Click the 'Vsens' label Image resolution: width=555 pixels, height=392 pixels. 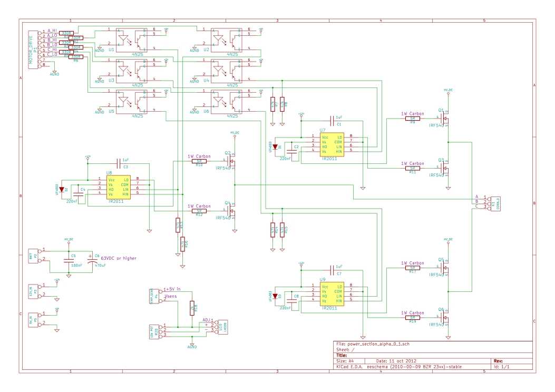[x=171, y=296]
